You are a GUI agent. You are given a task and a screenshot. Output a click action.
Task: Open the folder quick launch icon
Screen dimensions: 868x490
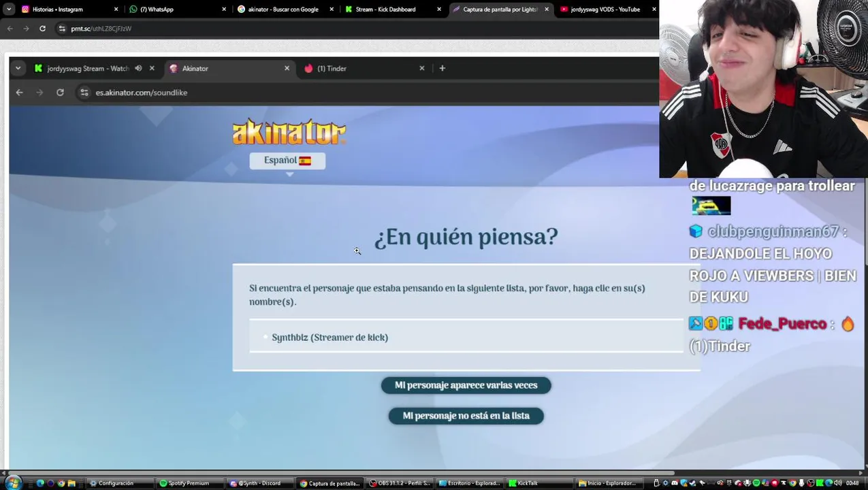click(71, 483)
